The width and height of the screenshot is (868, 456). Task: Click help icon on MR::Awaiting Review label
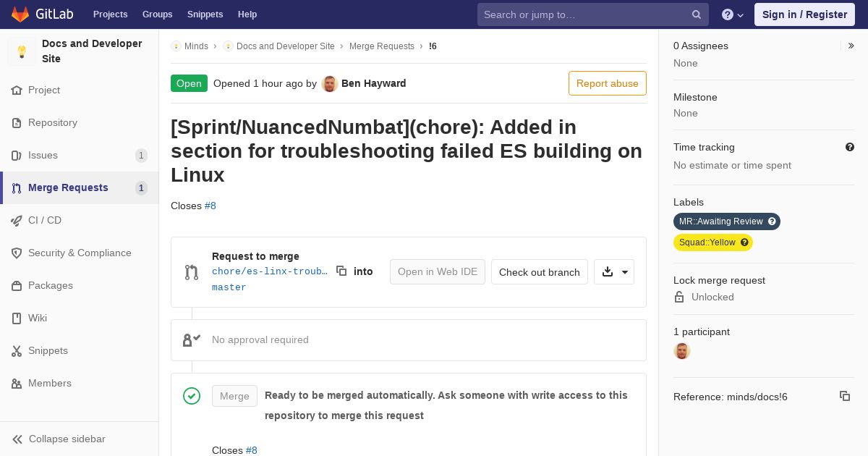point(772,221)
